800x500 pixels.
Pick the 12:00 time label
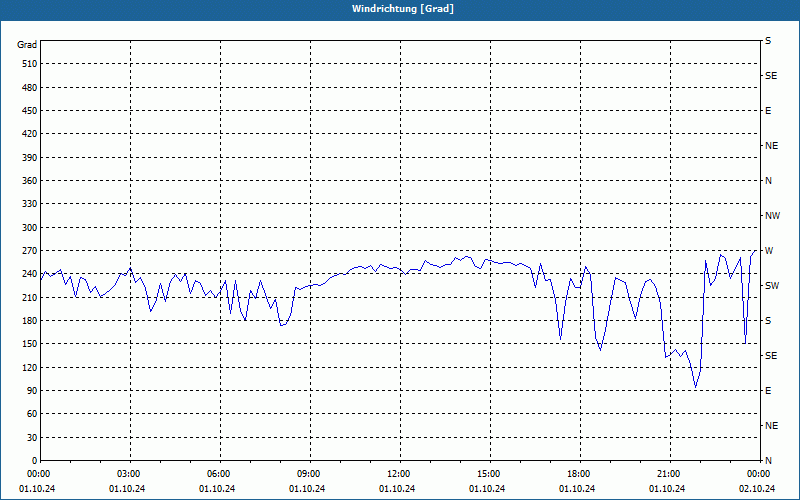[398, 474]
